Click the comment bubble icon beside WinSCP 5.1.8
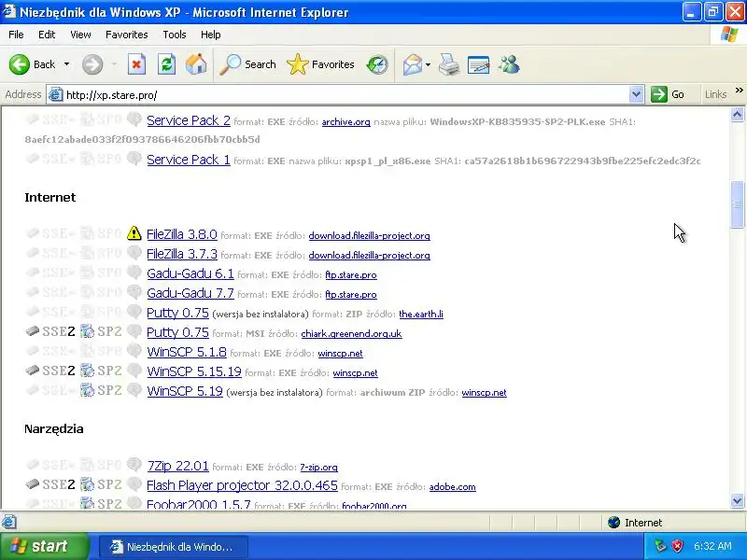 click(x=134, y=351)
